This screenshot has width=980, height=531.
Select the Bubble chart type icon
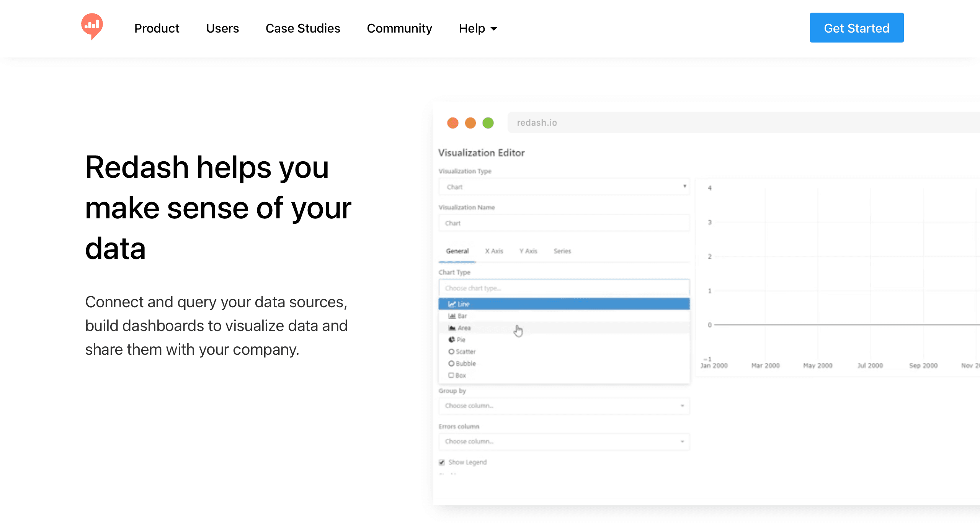pyautogui.click(x=451, y=363)
